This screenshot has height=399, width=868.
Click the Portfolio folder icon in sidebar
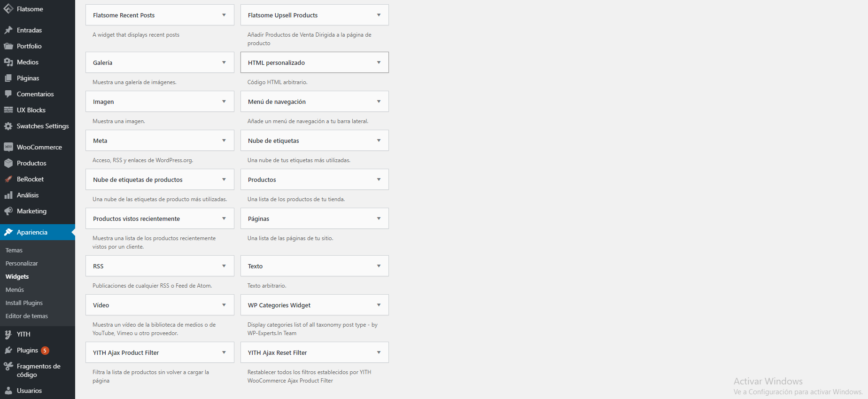click(x=8, y=46)
